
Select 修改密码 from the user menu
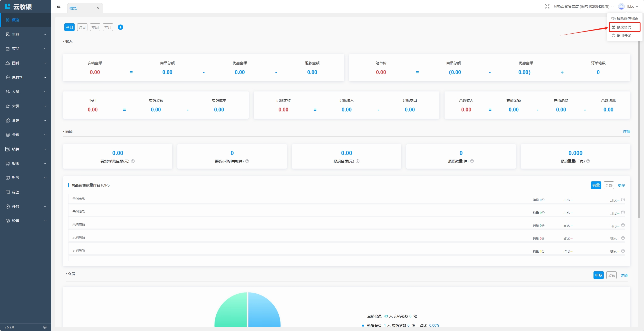click(624, 27)
